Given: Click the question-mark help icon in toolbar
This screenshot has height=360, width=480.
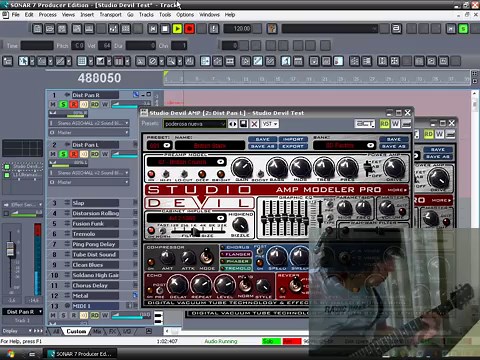Looking at the screenshot, I should pyautogui.click(x=272, y=29).
